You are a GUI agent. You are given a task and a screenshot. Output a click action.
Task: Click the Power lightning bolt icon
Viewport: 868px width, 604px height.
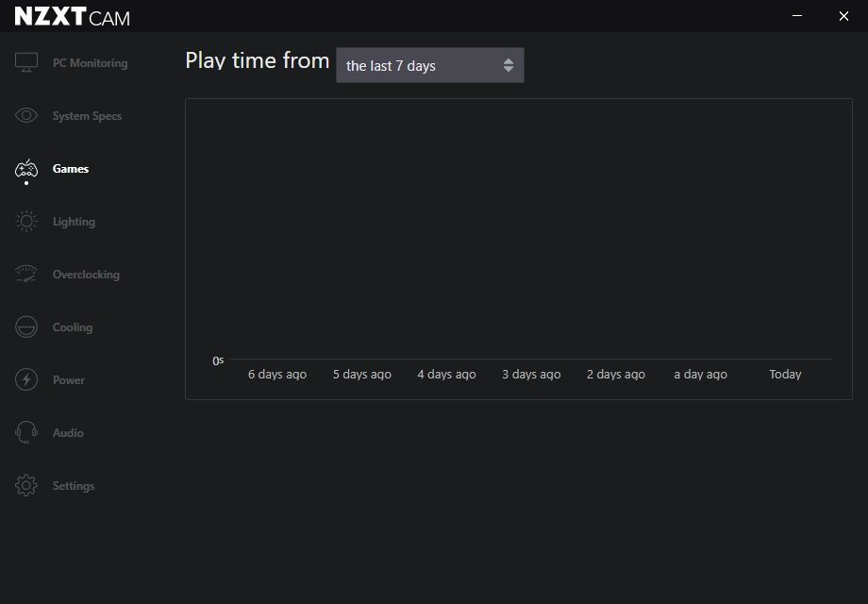point(26,379)
